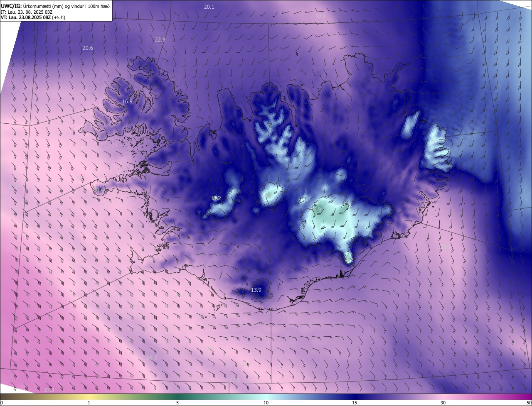Click the 20.6 value label on the map
This screenshot has height=406, width=532.
tap(88, 48)
